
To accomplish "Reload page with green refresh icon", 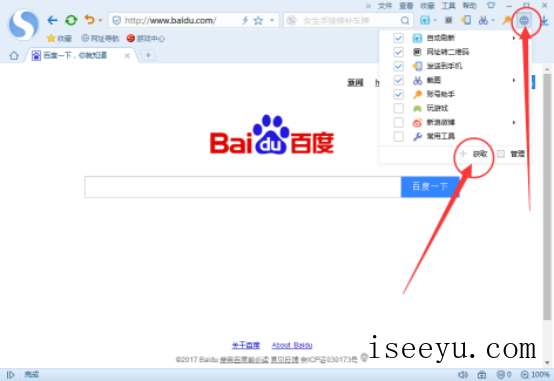I will [71, 20].
